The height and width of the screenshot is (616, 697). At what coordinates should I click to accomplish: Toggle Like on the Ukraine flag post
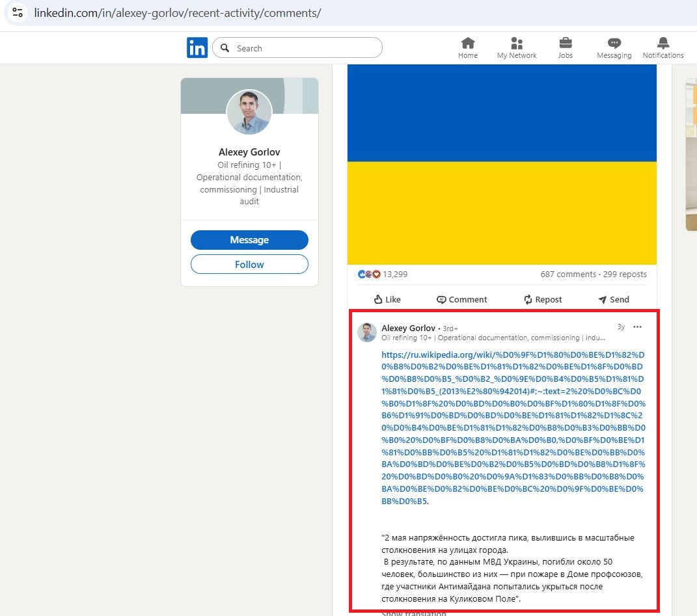click(387, 299)
